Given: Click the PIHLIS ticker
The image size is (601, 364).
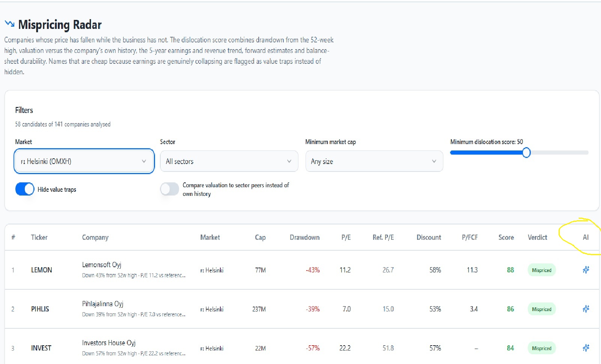Looking at the screenshot, I should pyautogui.click(x=40, y=309).
